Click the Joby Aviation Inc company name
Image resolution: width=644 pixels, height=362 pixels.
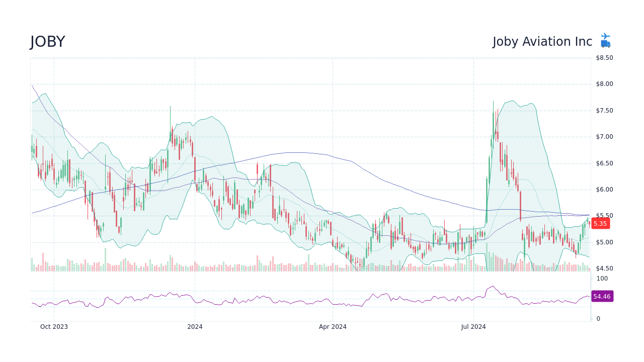542,42
